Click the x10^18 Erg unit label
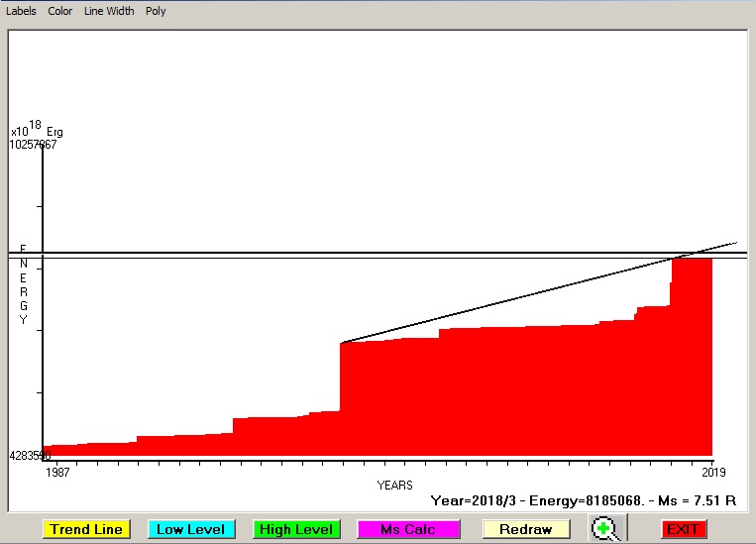The height and width of the screenshot is (544, 756). tap(37, 130)
